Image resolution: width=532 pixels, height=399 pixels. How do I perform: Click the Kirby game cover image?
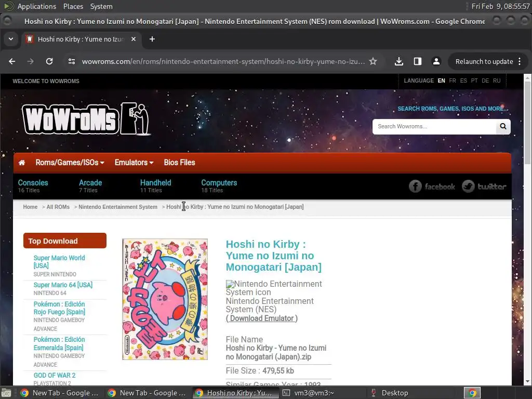coord(165,299)
